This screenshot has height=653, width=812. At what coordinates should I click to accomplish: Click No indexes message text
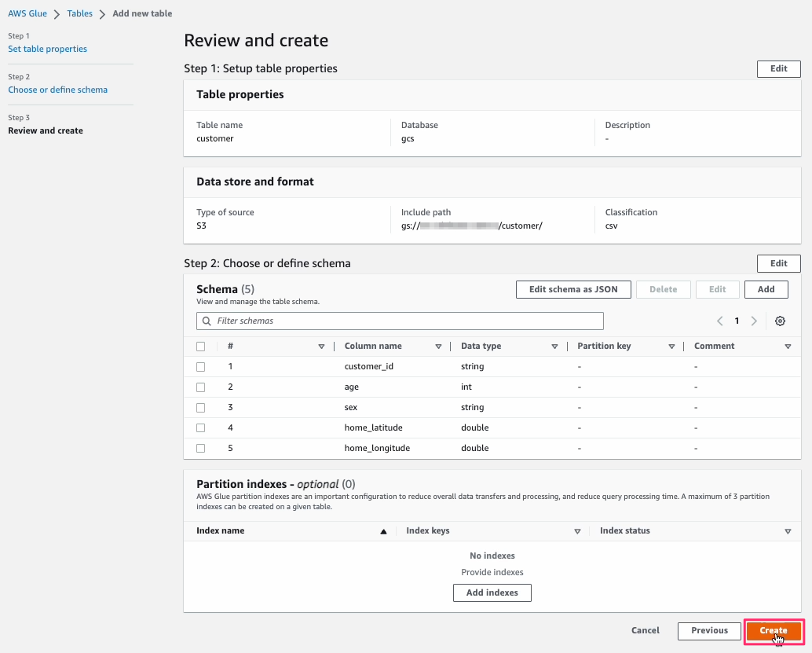pos(492,556)
